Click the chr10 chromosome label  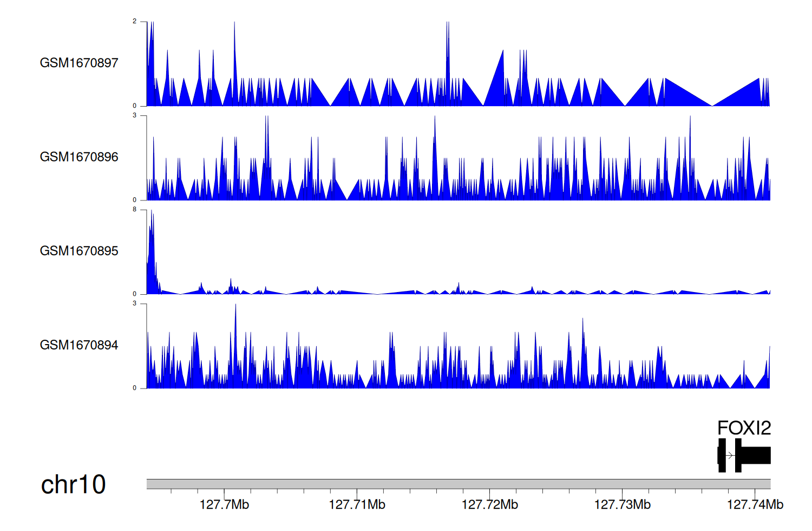[x=73, y=484]
